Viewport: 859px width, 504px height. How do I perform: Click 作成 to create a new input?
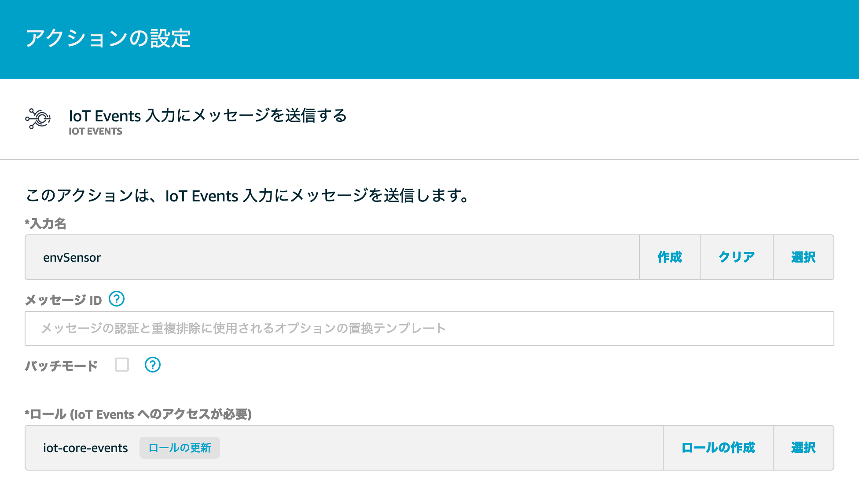[669, 257]
